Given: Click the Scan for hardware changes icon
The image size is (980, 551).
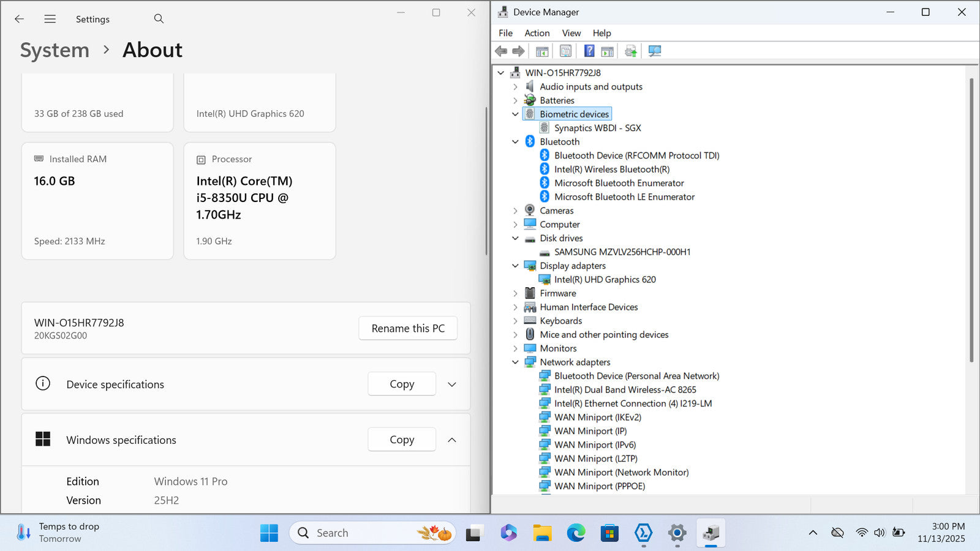Looking at the screenshot, I should coord(655,51).
